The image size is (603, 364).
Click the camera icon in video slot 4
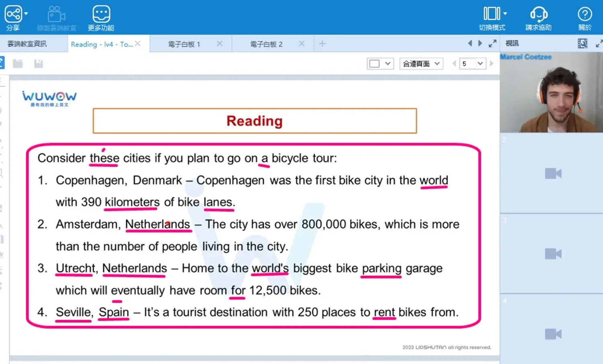[x=553, y=334]
